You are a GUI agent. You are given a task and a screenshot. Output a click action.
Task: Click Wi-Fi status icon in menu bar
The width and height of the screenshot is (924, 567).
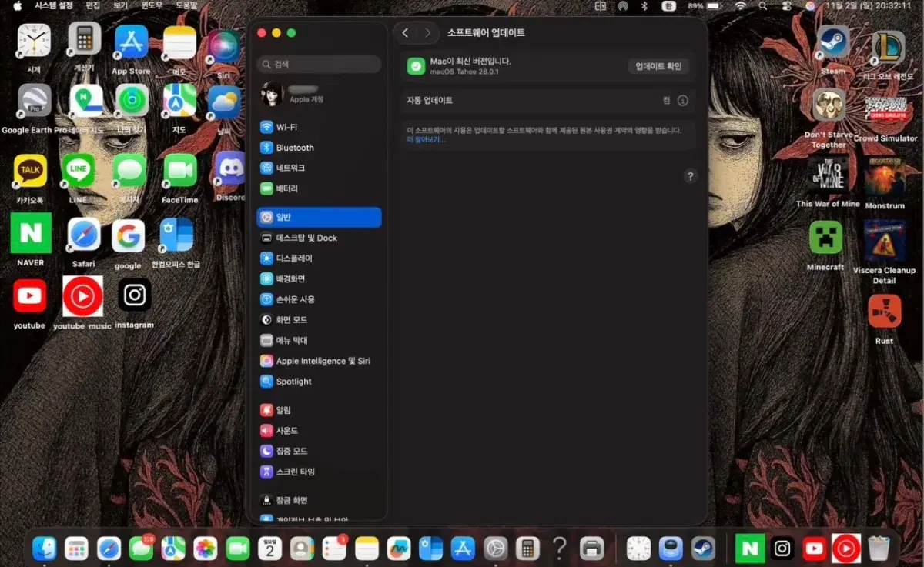(741, 5)
